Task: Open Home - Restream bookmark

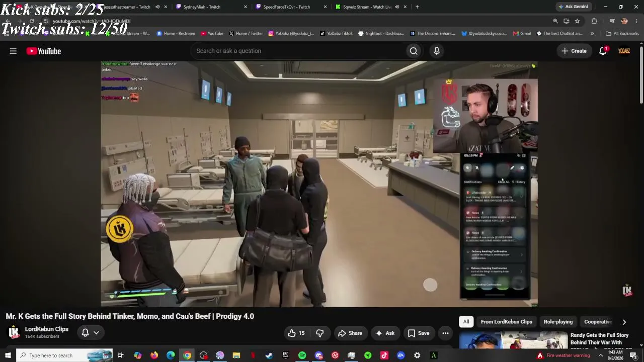Action: (x=176, y=34)
